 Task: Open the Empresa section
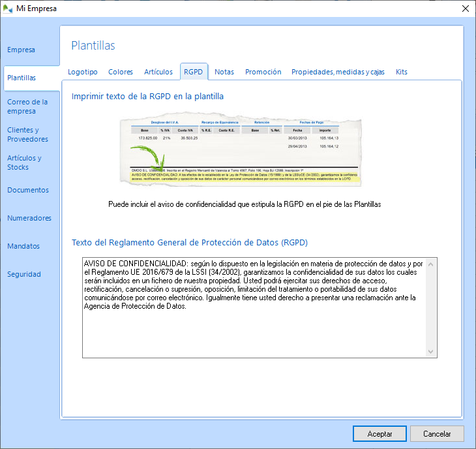[21, 50]
